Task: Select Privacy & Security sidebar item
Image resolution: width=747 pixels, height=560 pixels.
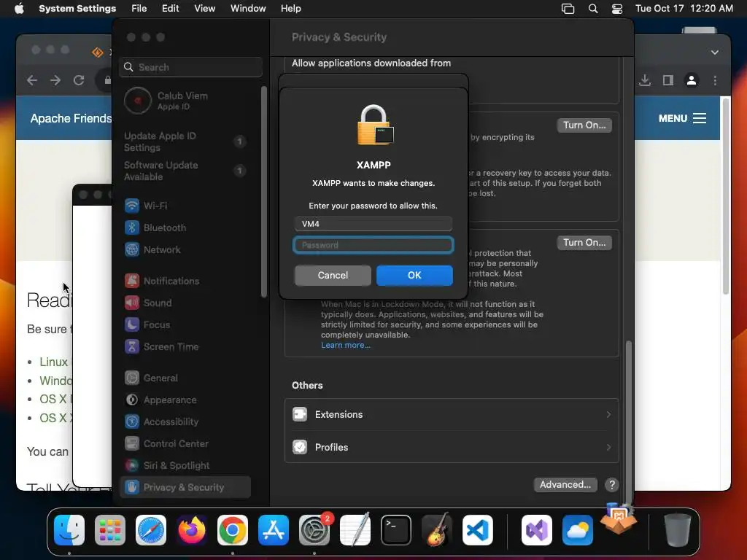Action: (185, 487)
